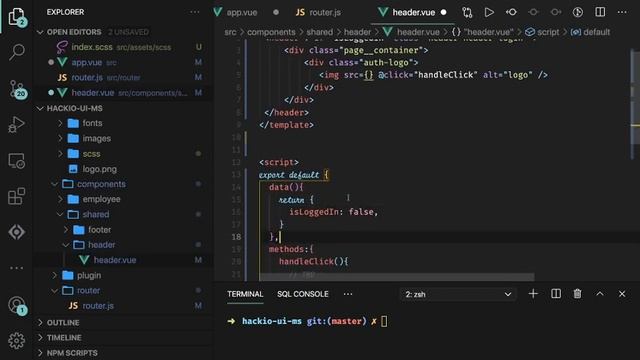Expand the employee folder
Screen dimensions: 640x360
60,199
